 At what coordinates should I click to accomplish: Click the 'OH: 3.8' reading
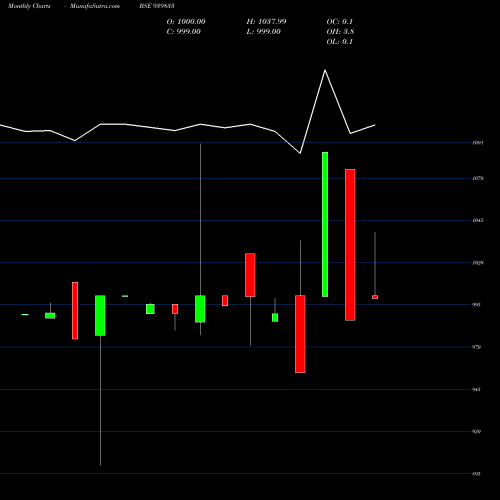click(x=340, y=32)
